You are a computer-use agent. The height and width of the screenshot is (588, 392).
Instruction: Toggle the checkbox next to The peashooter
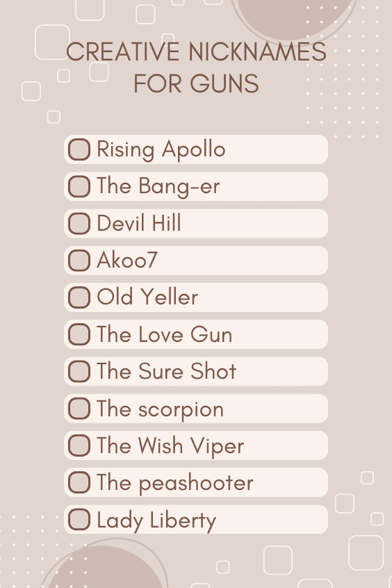click(x=79, y=482)
